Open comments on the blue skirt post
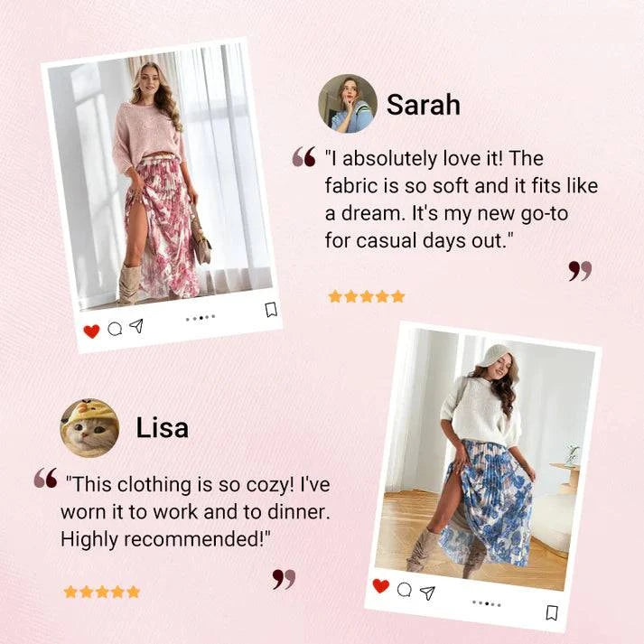Viewport: 644px width, 644px height. coord(405,590)
